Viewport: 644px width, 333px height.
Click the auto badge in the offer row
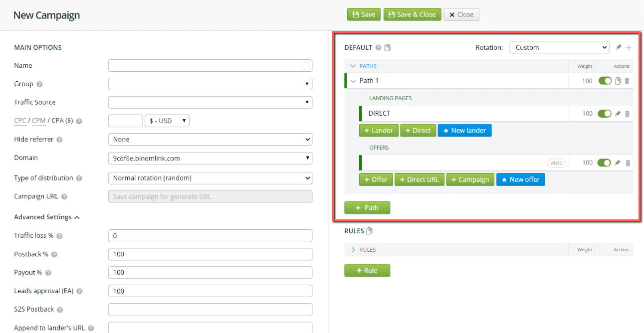(556, 163)
